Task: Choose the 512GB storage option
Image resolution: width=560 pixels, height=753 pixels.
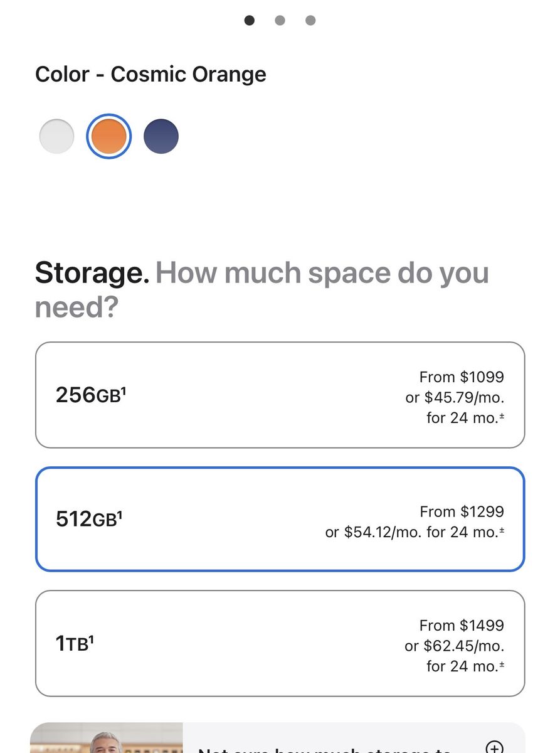Action: [x=280, y=519]
